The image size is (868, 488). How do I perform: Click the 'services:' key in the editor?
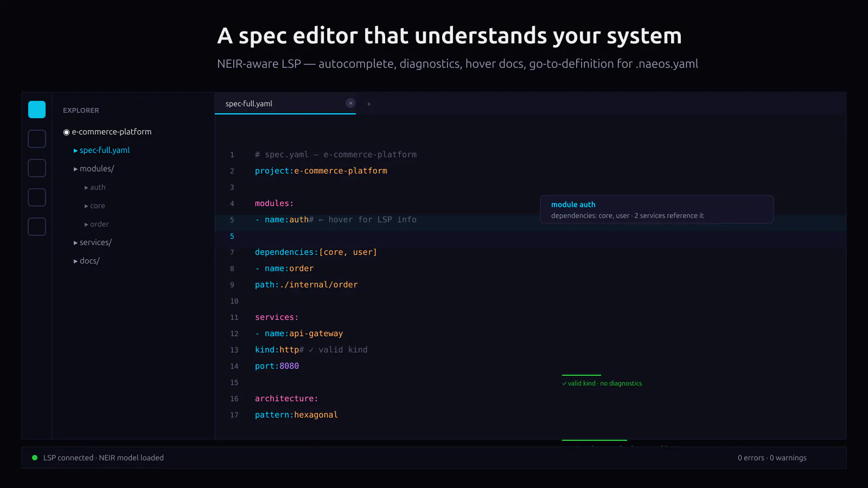pos(277,317)
